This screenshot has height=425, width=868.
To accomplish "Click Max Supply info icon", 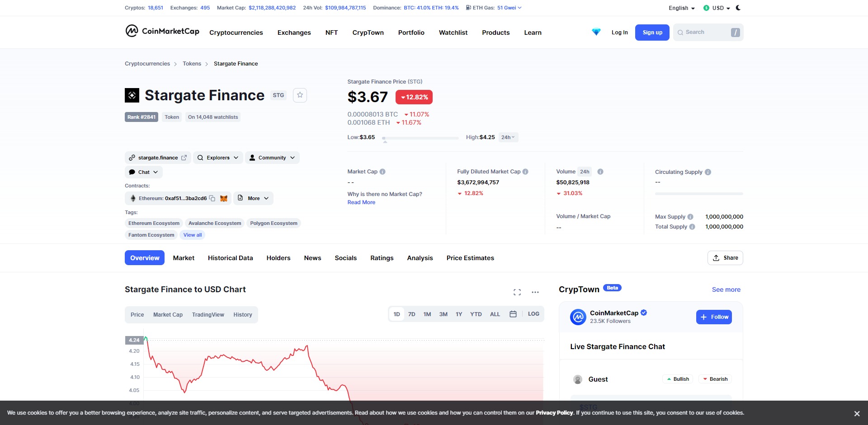I will coord(690,217).
